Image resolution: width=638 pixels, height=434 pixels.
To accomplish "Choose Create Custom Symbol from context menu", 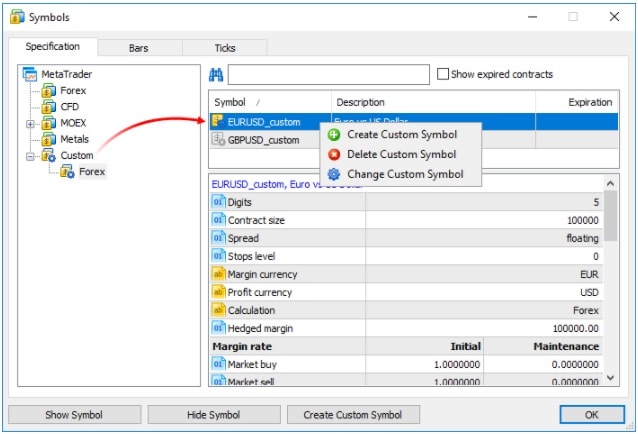I will 401,135.
